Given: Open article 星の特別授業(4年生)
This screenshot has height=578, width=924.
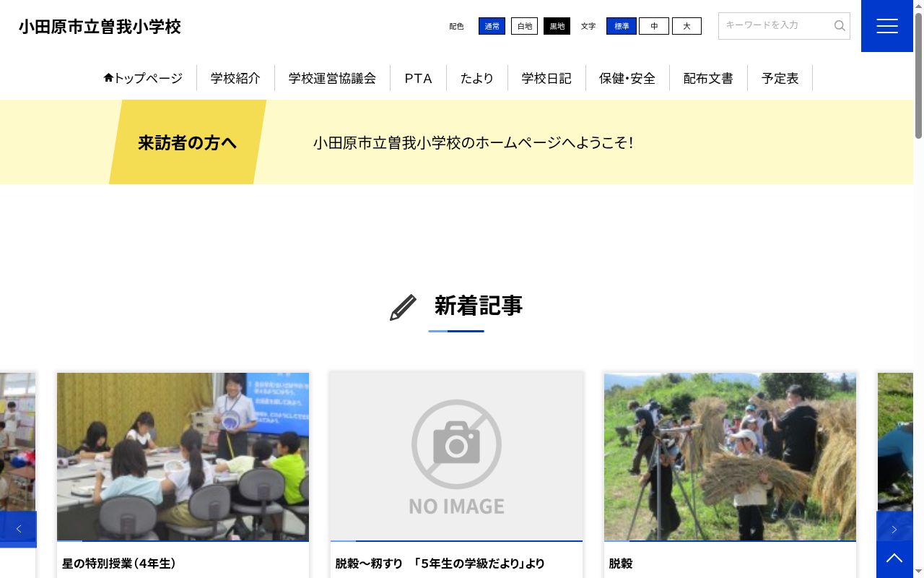Looking at the screenshot, I should coord(119,564).
